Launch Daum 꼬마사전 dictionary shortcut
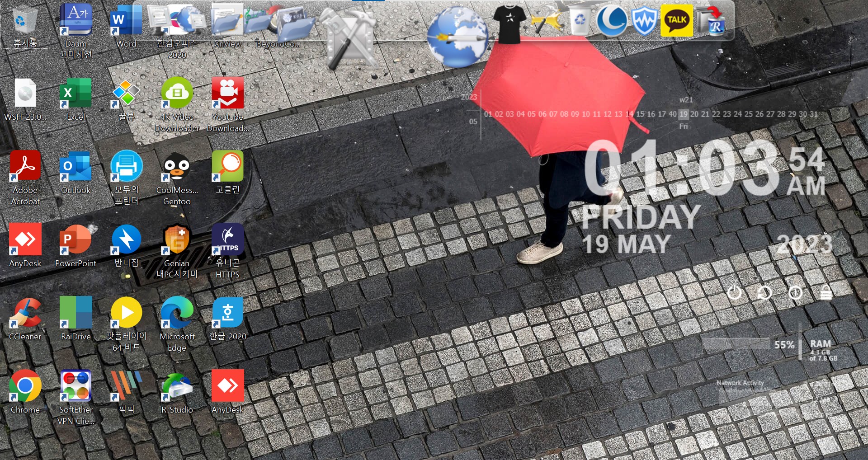The image size is (868, 460). pyautogui.click(x=76, y=31)
